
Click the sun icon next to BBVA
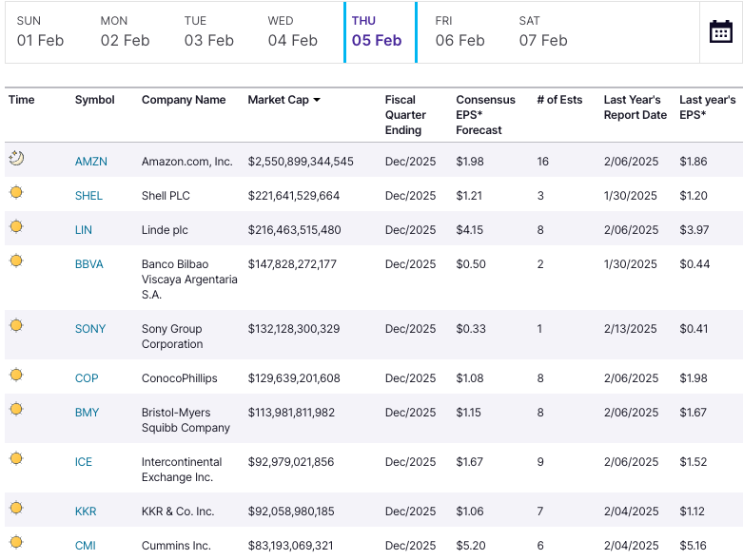coord(16,261)
